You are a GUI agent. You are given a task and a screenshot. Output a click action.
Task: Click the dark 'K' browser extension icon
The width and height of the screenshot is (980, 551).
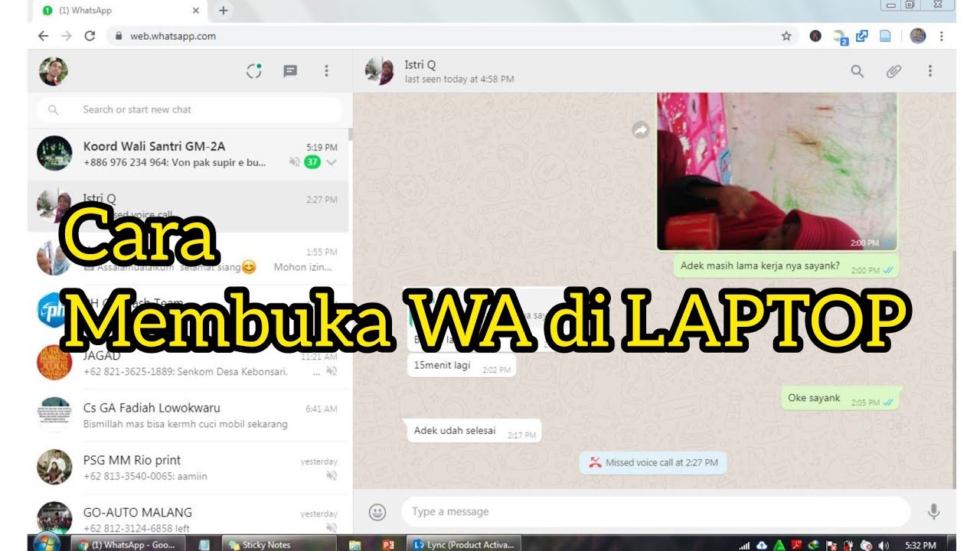tap(815, 36)
